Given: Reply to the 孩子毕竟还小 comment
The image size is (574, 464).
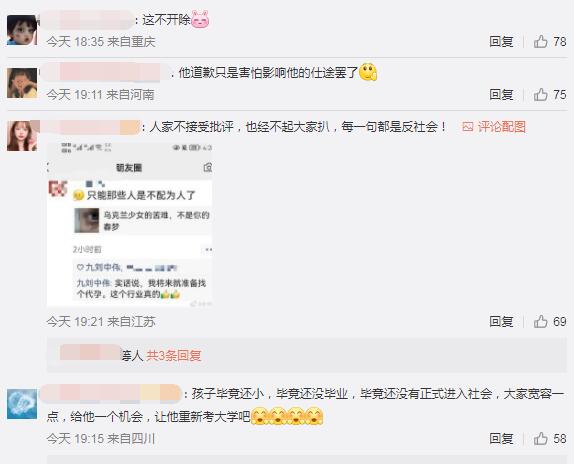Looking at the screenshot, I should coord(501,438).
